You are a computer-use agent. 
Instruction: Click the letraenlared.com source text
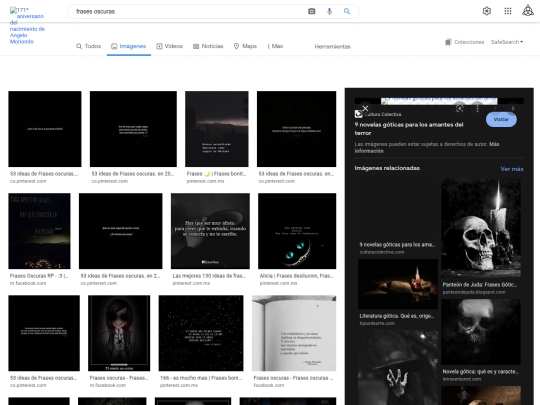coord(462,379)
